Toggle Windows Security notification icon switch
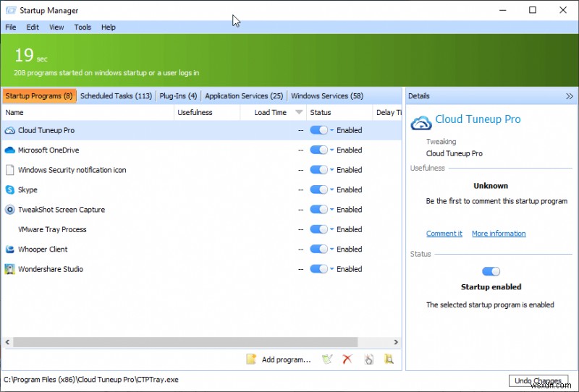This screenshot has height=392, width=579. (x=318, y=170)
